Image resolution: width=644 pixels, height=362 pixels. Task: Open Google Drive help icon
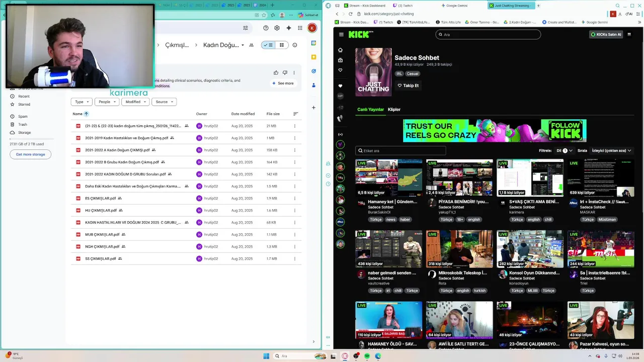[x=266, y=28]
